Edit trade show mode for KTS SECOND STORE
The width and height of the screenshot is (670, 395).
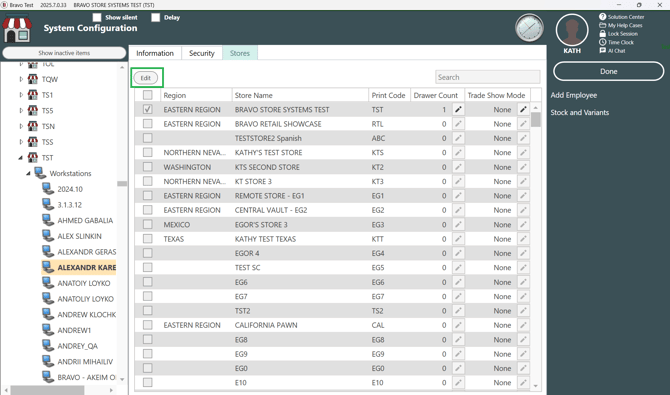pyautogui.click(x=523, y=167)
